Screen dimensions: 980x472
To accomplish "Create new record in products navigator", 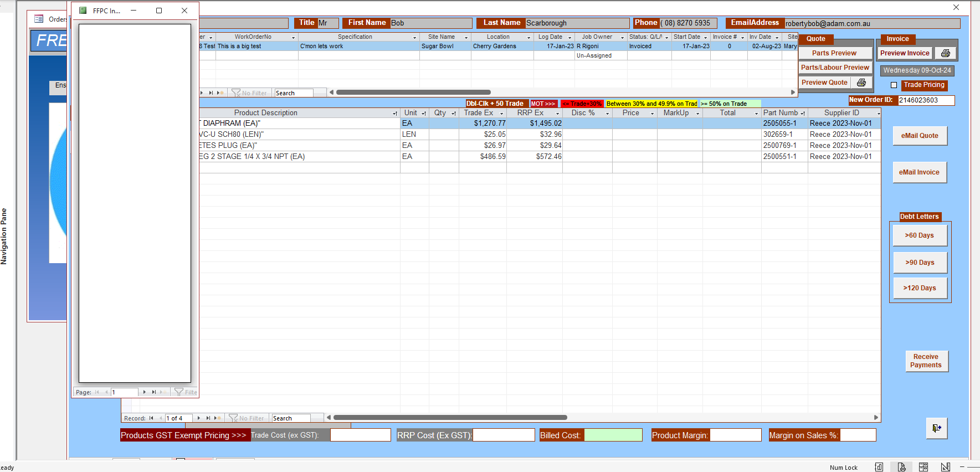I will 218,418.
